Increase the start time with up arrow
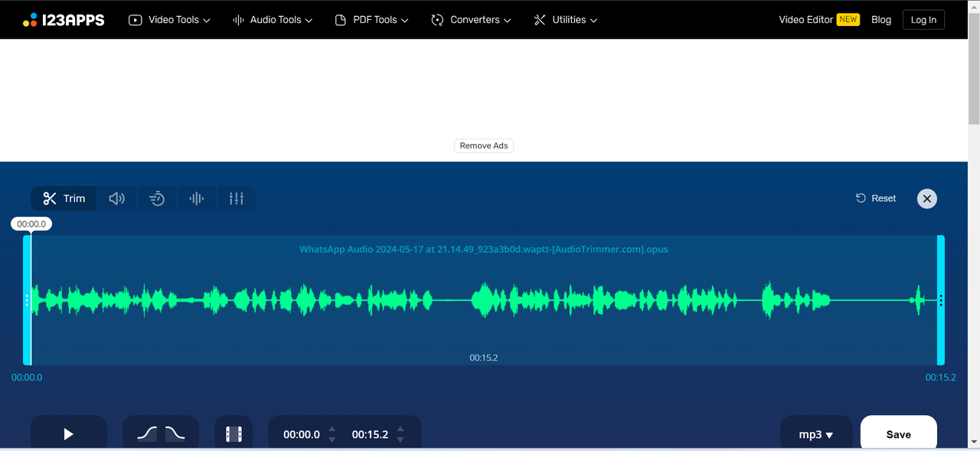Screen dimensions: 980x451 (x=332, y=429)
